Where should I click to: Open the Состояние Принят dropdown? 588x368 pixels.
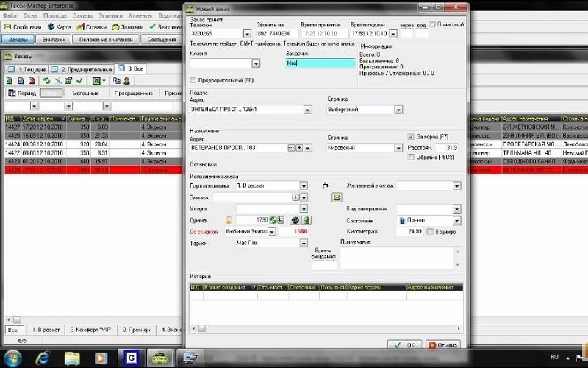point(456,220)
